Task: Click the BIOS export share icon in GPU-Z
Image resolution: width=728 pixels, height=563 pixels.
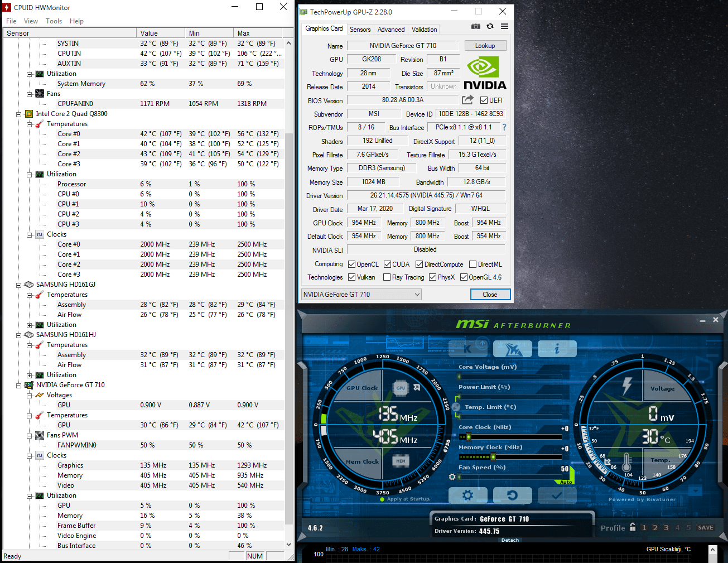Action: pyautogui.click(x=467, y=100)
